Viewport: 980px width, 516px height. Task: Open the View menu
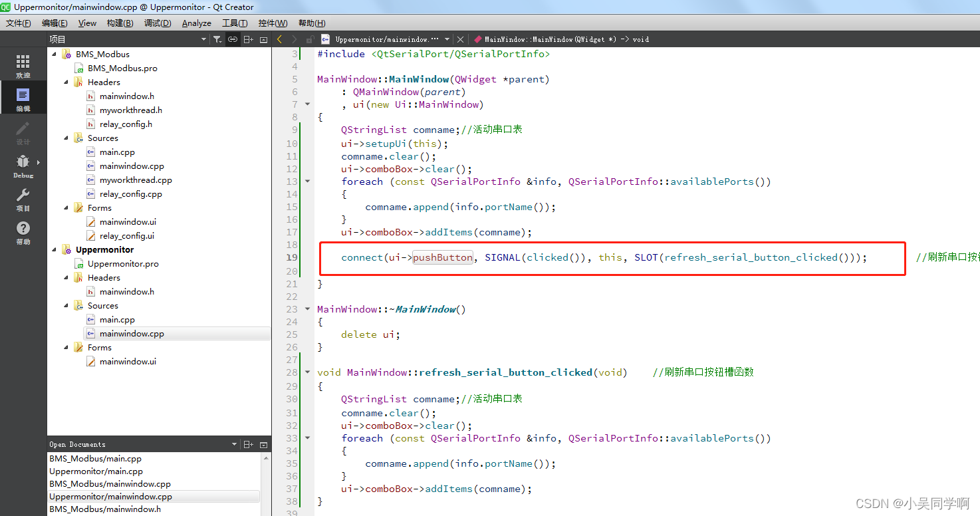click(87, 23)
